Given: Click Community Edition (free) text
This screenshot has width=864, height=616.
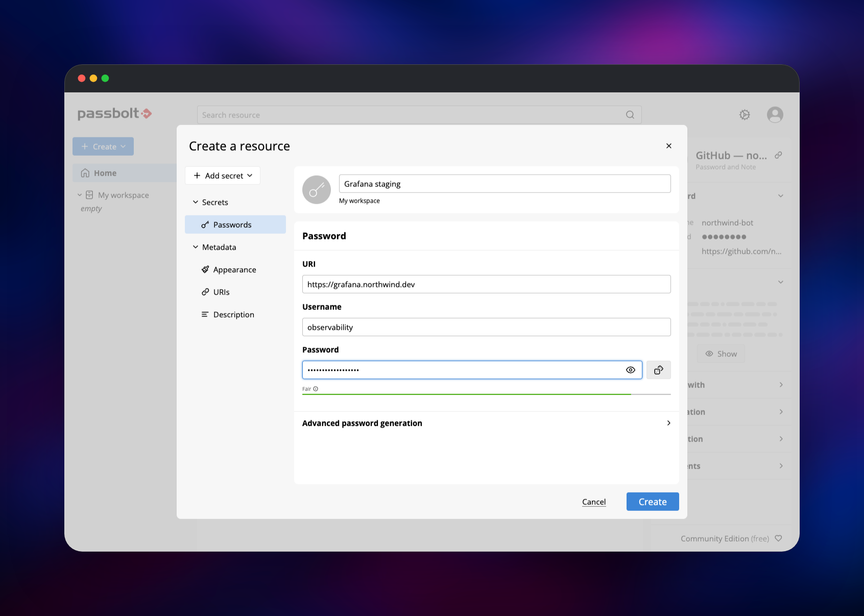Looking at the screenshot, I should (x=725, y=538).
